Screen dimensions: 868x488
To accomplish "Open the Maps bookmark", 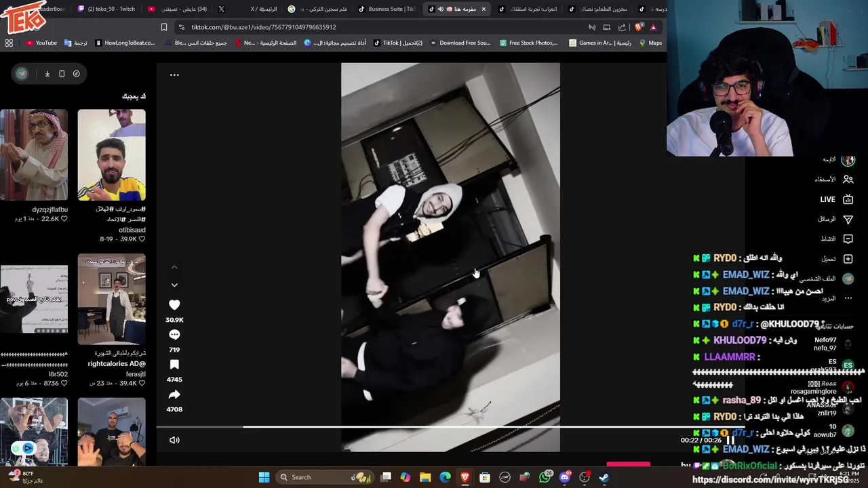I will [x=650, y=43].
